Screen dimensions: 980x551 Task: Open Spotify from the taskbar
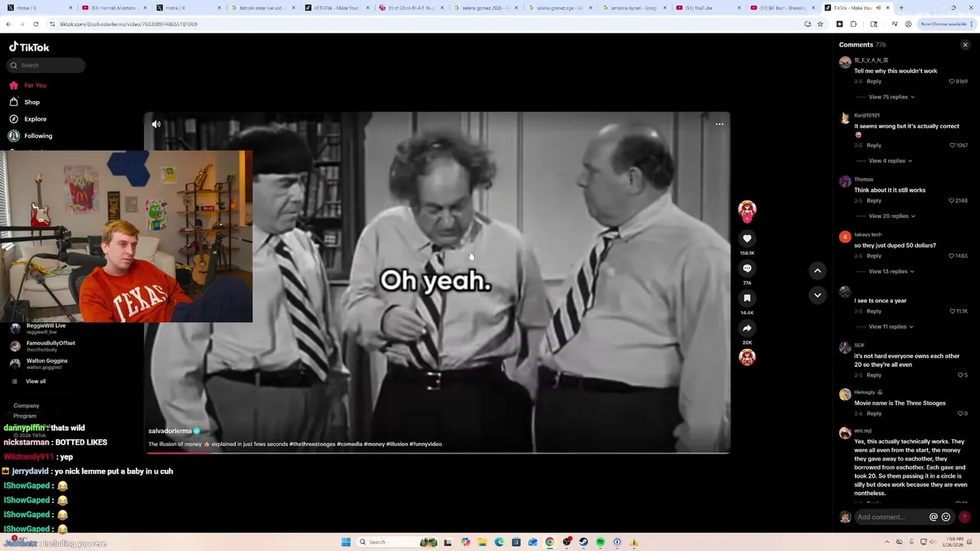pos(600,542)
